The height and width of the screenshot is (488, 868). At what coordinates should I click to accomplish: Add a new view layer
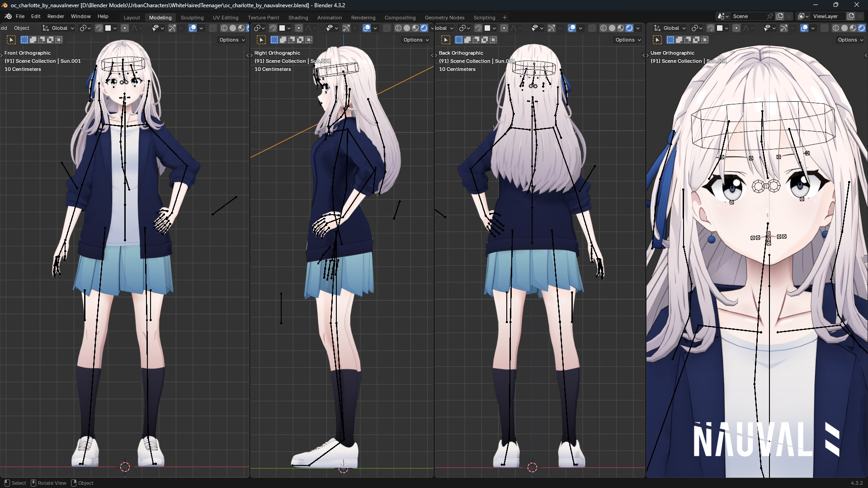(850, 16)
